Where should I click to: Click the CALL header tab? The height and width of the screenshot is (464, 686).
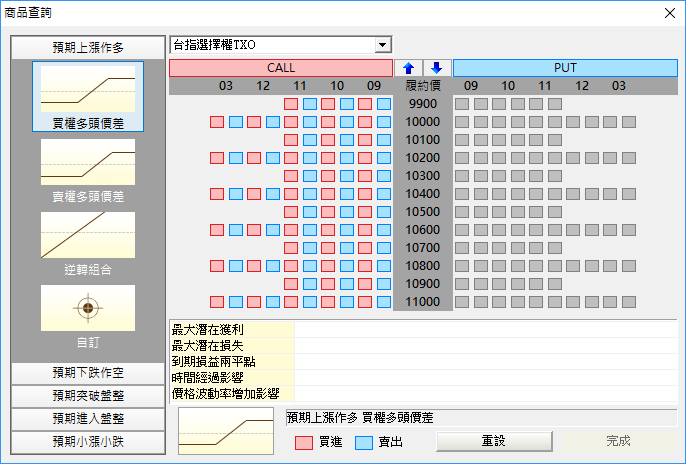coord(280,68)
